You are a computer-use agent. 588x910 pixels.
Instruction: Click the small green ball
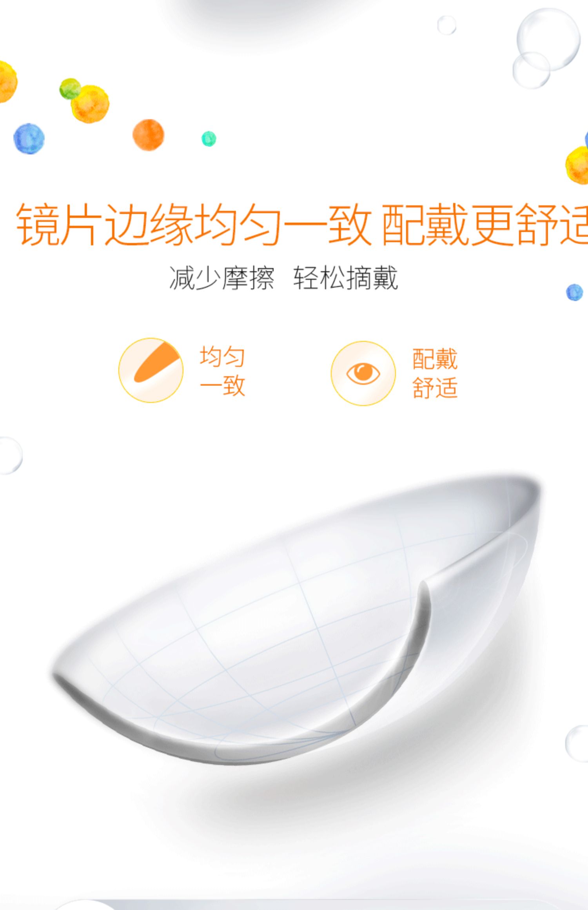pos(70,89)
